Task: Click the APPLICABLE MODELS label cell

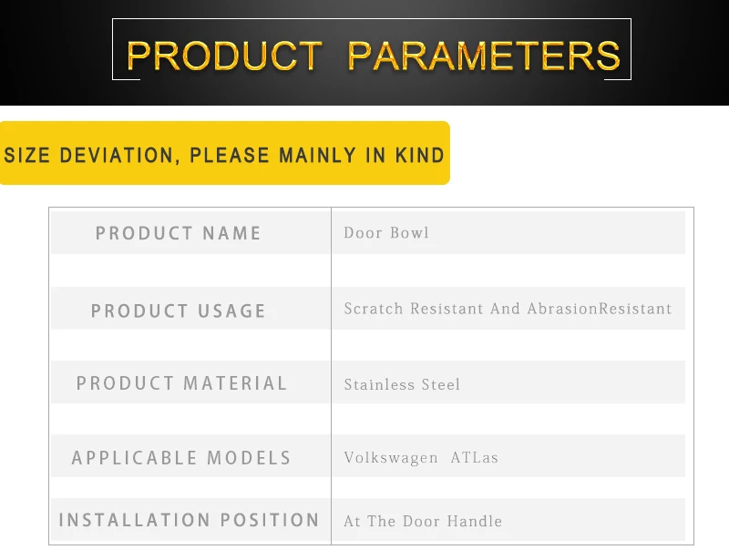Action: click(x=190, y=456)
